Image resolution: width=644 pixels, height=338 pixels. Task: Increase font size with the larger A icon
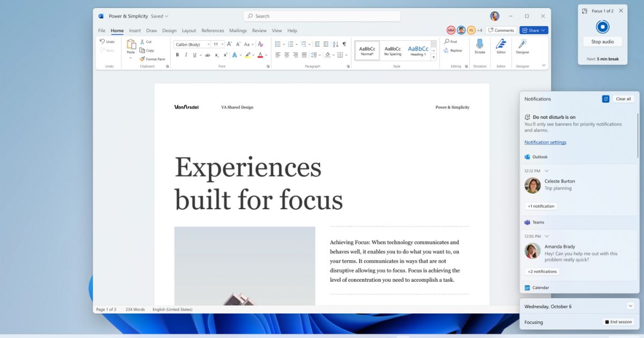(229, 44)
